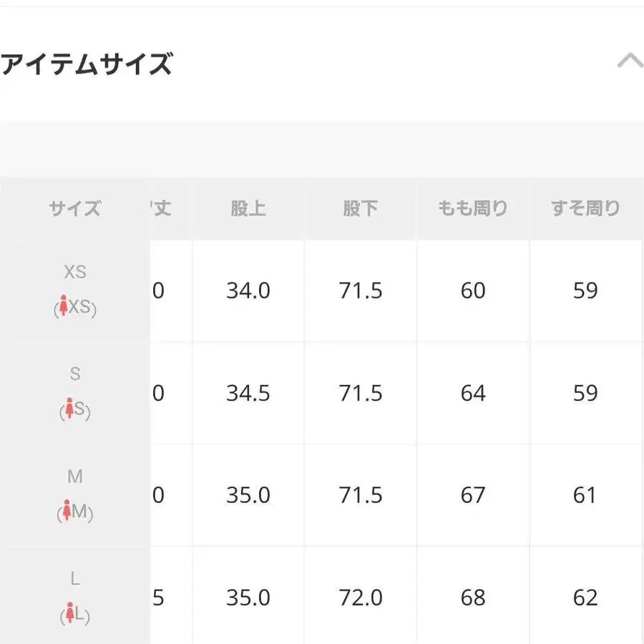
Task: Click the red person icon beside XS
Action: point(64,306)
